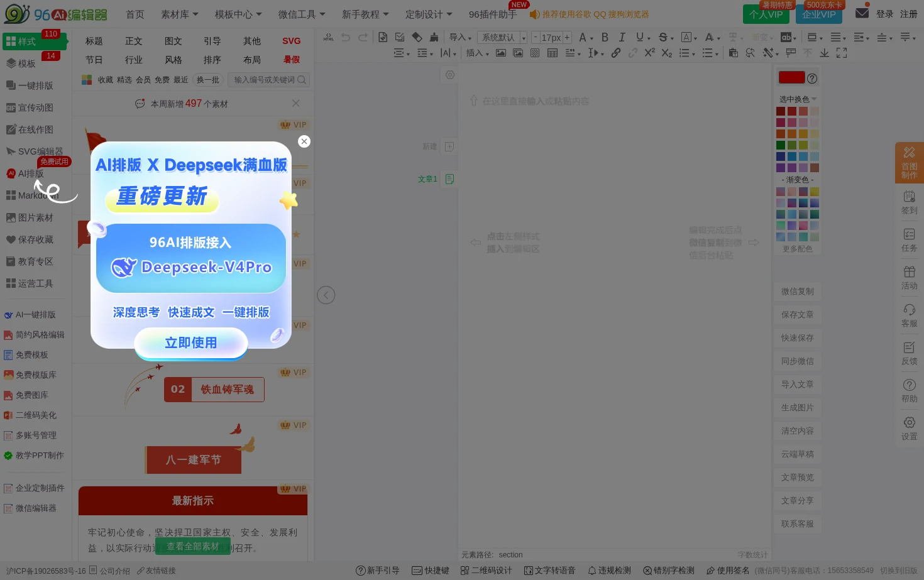This screenshot has height=580, width=924.
Task: Decrease font size minus button
Action: (536, 38)
